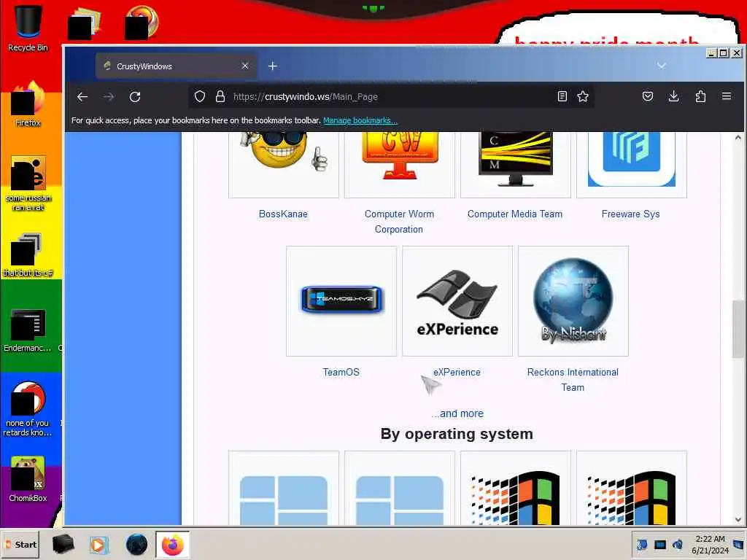This screenshot has width=747, height=560.
Task: View site info via the padlock icon
Action: [220, 97]
